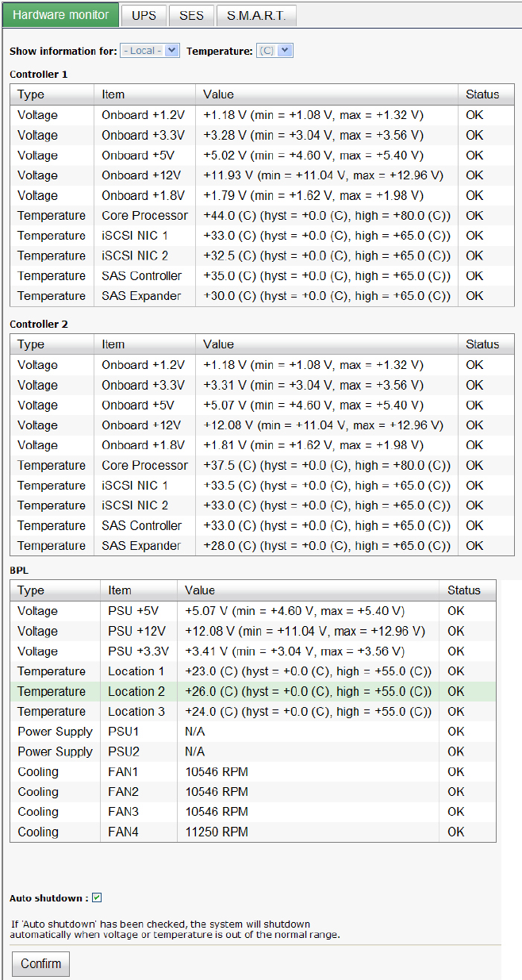Open the 'Show information for' Local dropdown
Screen dimensions: 522x980
(x=150, y=51)
